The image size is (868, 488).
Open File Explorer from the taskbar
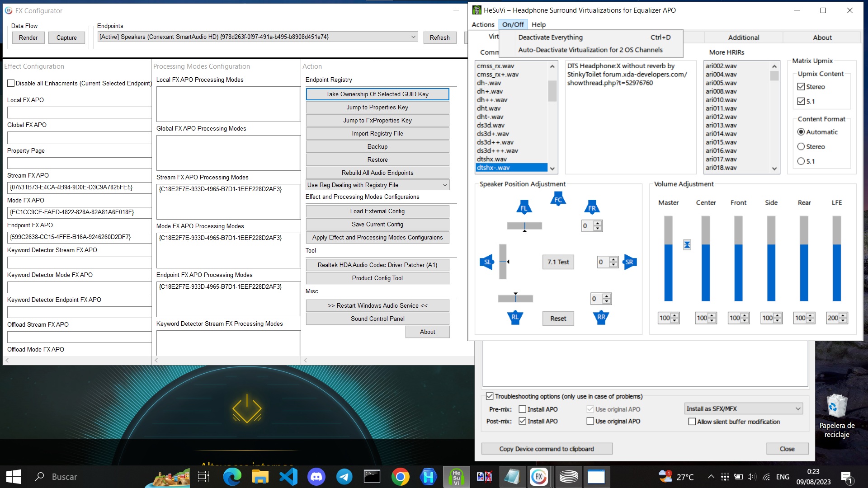260,477
